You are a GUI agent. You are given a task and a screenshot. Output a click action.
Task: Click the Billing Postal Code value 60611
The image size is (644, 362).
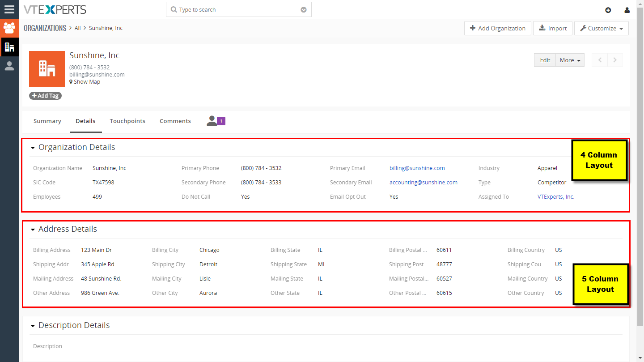(444, 250)
